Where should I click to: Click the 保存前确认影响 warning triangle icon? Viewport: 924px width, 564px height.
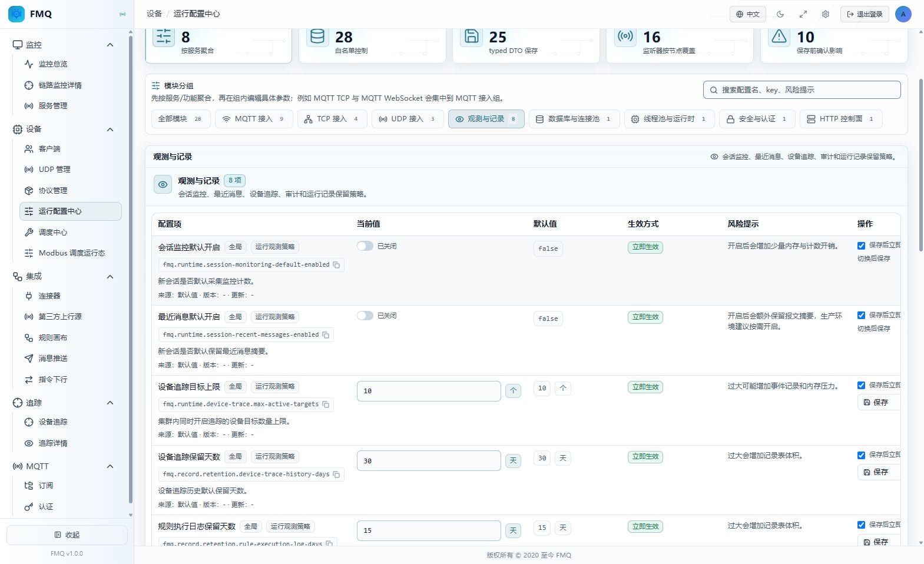click(x=779, y=37)
